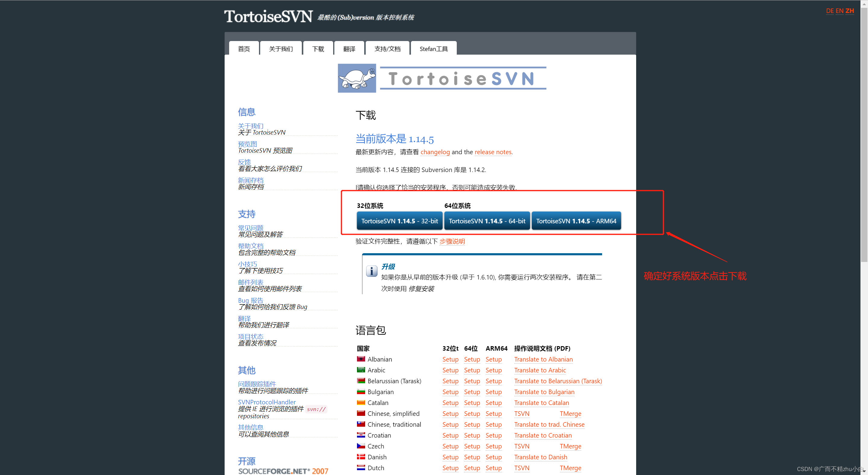The height and width of the screenshot is (475, 868).
Task: Click the info icon beside 升级 notice
Action: point(372,271)
